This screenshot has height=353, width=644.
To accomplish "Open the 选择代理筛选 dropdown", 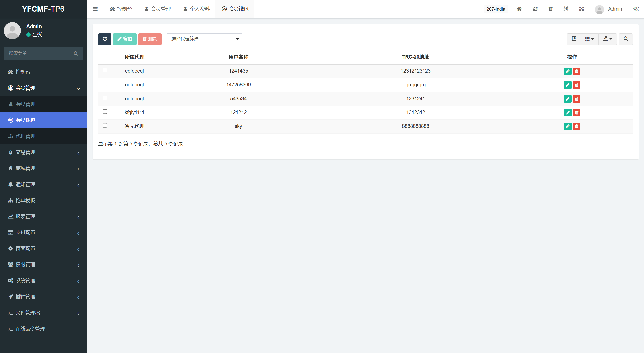I will 204,39.
